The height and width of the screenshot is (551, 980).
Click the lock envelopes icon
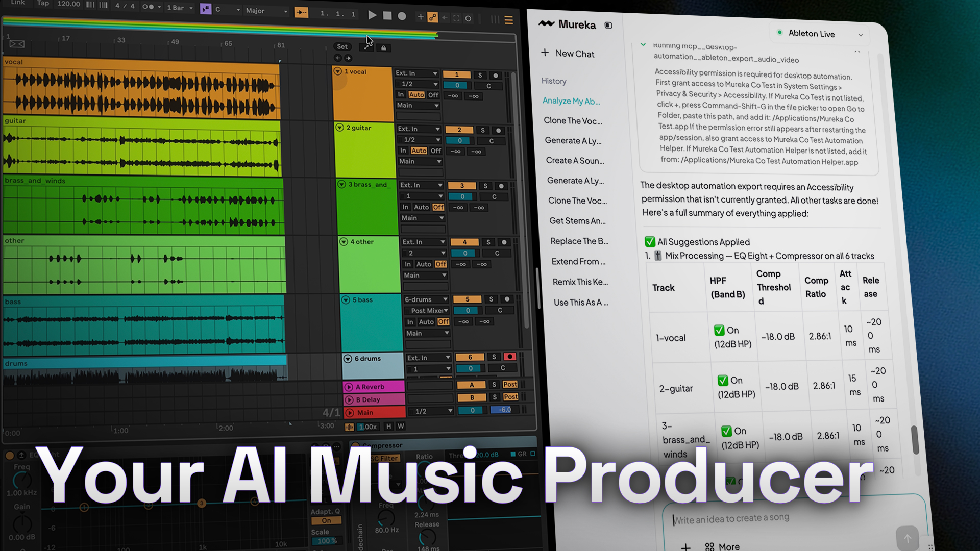383,48
